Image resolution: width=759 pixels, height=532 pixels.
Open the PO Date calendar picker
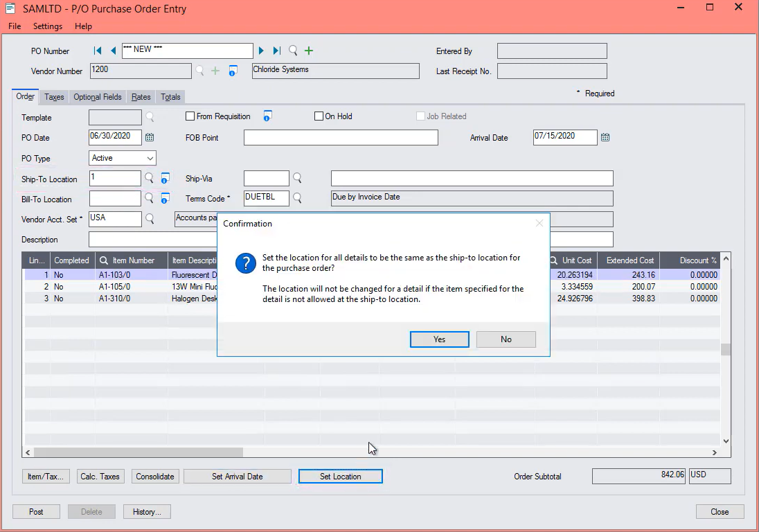point(150,136)
